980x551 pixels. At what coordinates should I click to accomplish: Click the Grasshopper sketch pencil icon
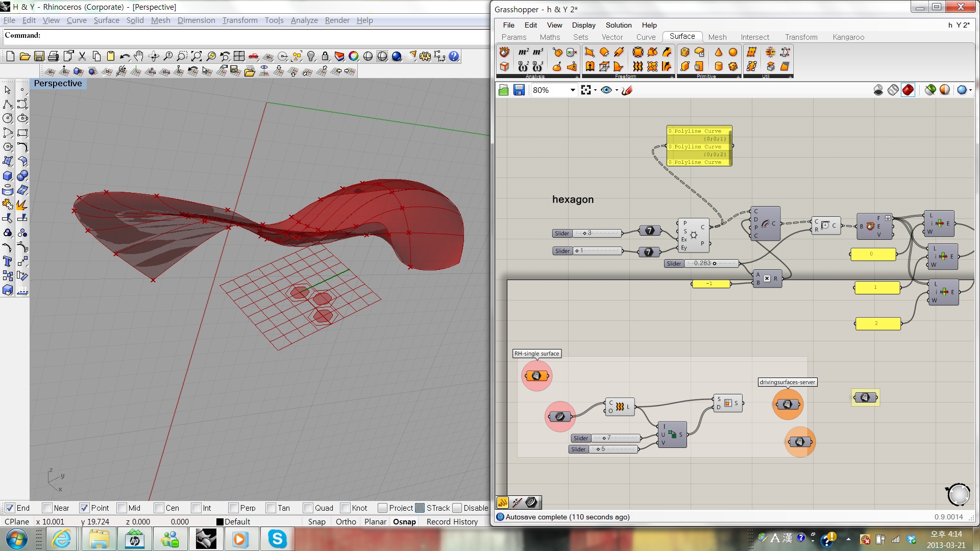point(627,90)
